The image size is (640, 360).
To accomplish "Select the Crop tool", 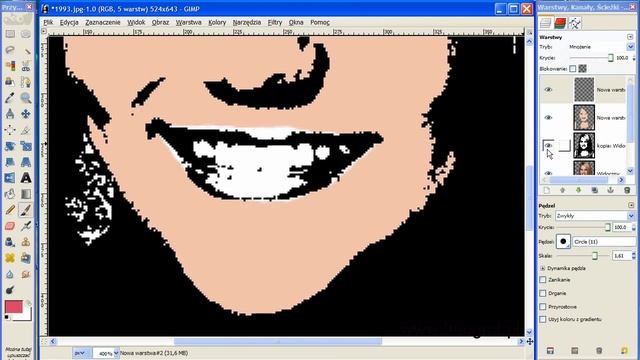I will (x=26, y=130).
